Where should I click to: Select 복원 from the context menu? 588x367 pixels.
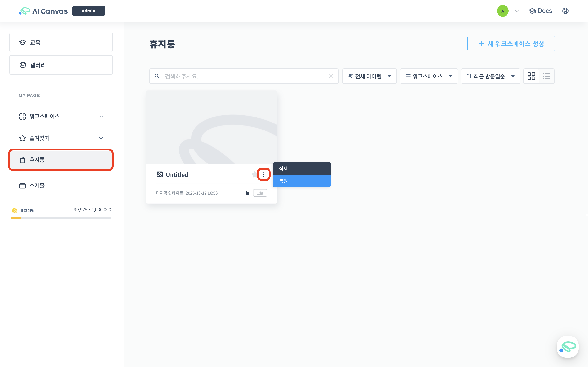(302, 181)
